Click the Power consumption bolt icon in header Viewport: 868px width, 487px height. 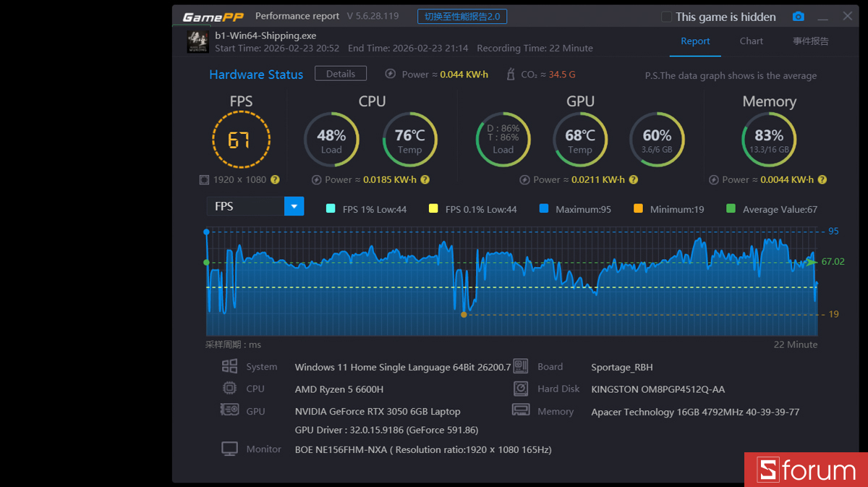[x=391, y=74]
